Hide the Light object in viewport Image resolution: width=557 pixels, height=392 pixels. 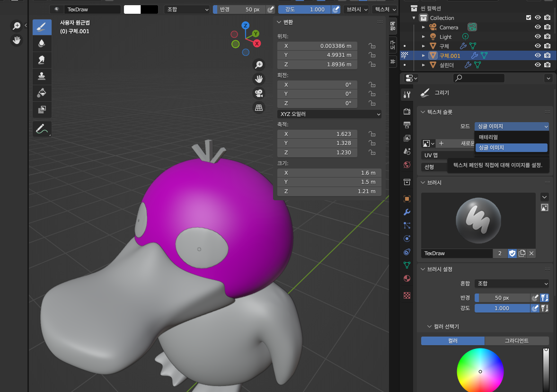click(538, 36)
